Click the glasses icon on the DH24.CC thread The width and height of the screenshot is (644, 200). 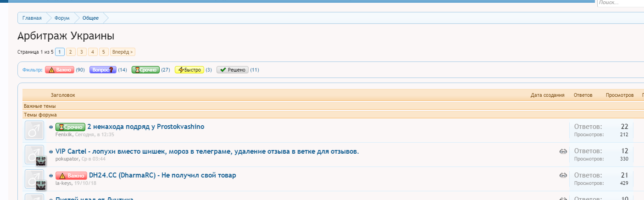(x=563, y=175)
